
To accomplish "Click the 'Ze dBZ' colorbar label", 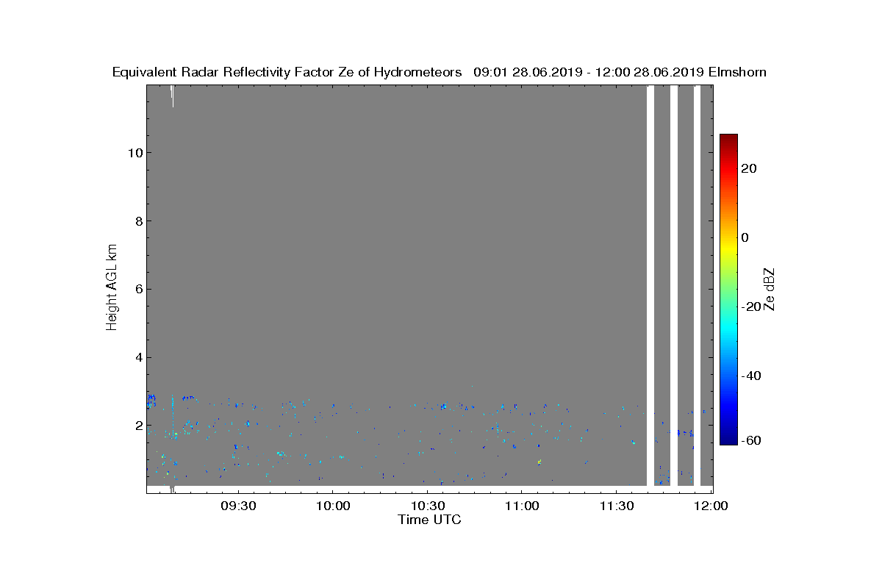I will [x=770, y=290].
